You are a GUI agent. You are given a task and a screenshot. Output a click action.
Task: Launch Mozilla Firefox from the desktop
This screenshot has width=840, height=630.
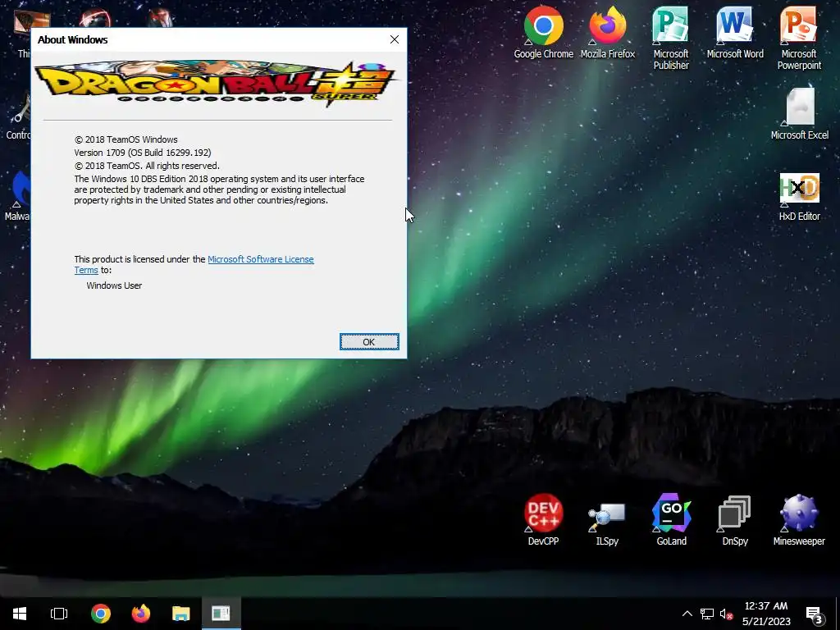pyautogui.click(x=608, y=32)
